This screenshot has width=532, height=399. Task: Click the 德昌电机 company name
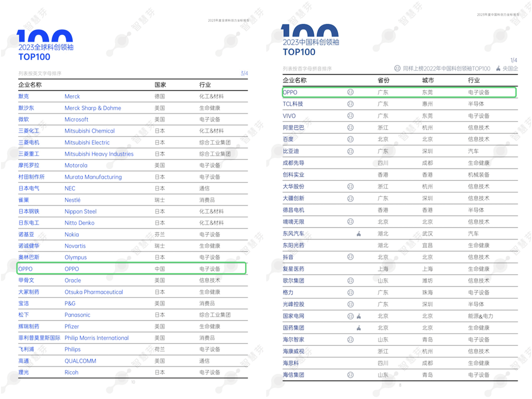[293, 210]
